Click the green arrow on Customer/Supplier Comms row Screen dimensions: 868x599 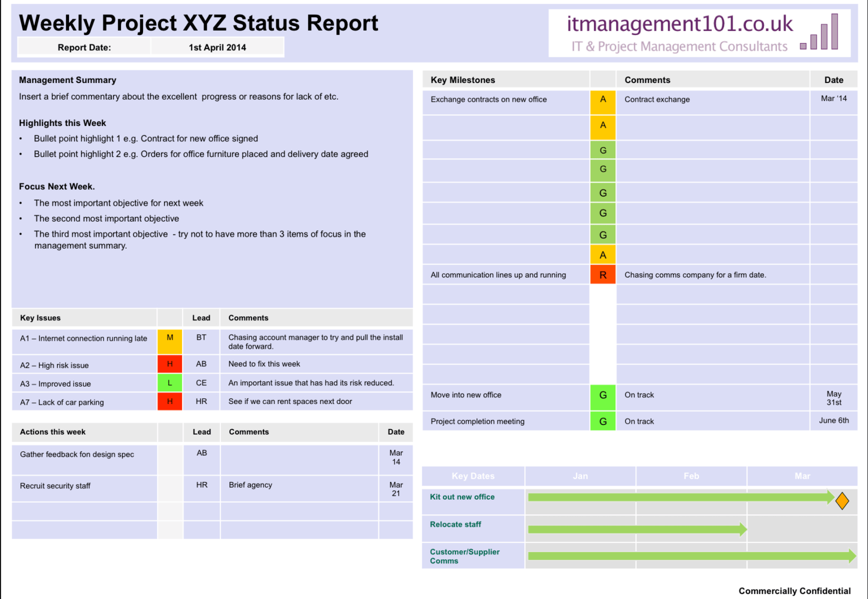tap(678, 555)
